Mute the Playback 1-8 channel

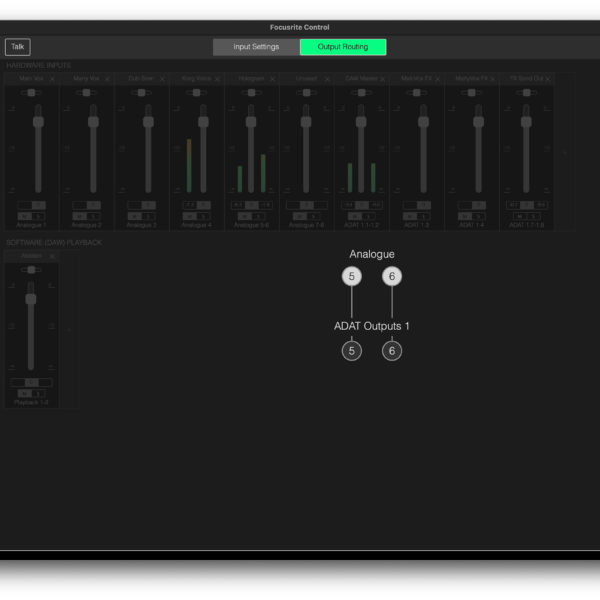pyautogui.click(x=26, y=394)
